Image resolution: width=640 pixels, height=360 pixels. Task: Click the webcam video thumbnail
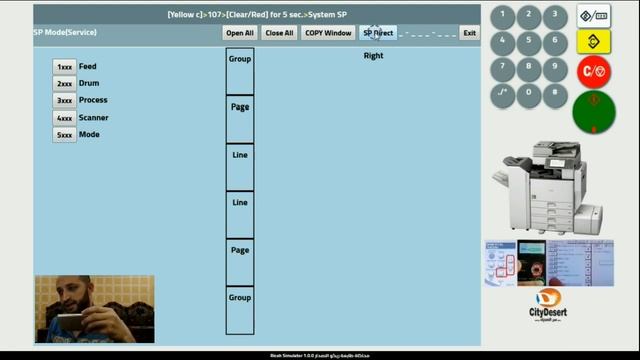point(95,309)
